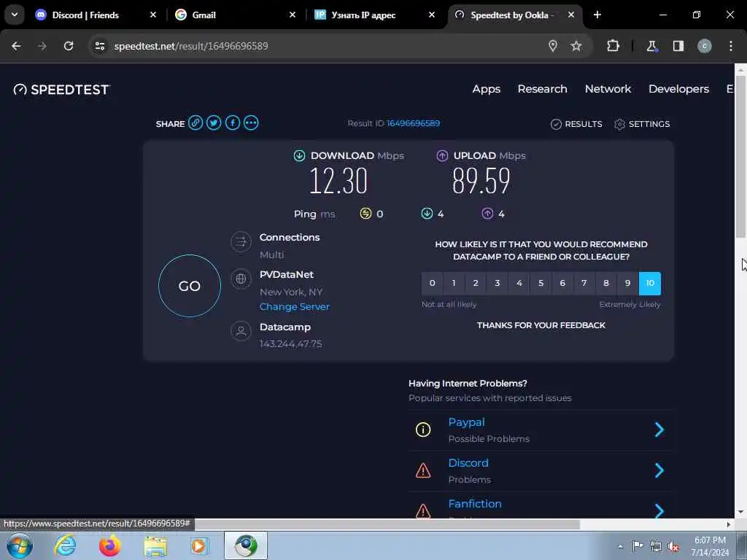This screenshot has width=747, height=560.
Task: Share result on Facebook
Action: coord(233,122)
